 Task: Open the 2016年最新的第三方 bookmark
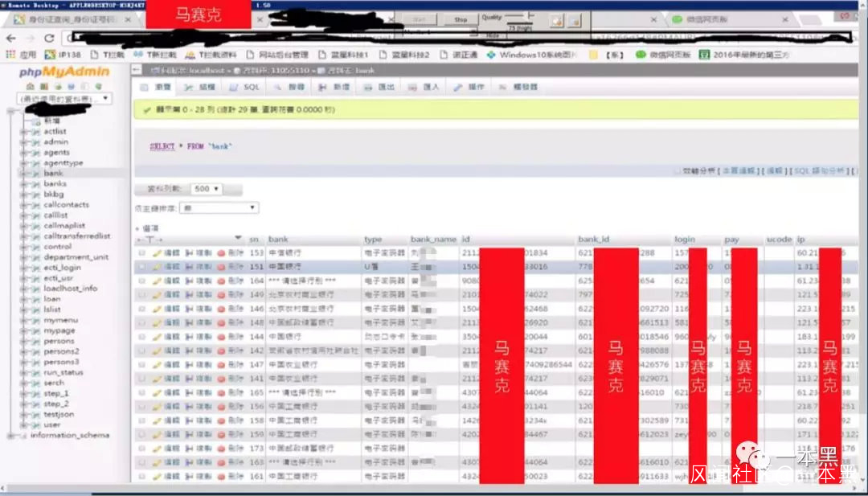(x=744, y=55)
